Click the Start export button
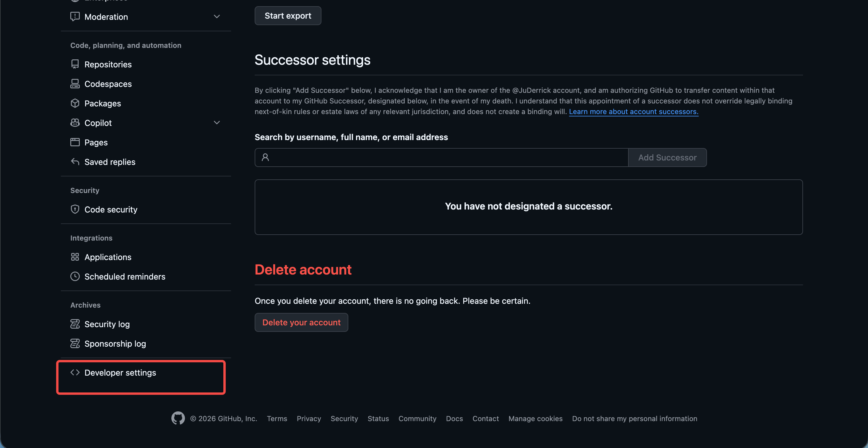 (x=288, y=15)
